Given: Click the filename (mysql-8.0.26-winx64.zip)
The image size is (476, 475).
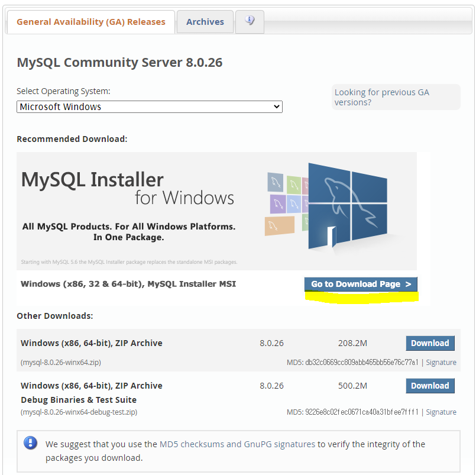Looking at the screenshot, I should tap(61, 363).
